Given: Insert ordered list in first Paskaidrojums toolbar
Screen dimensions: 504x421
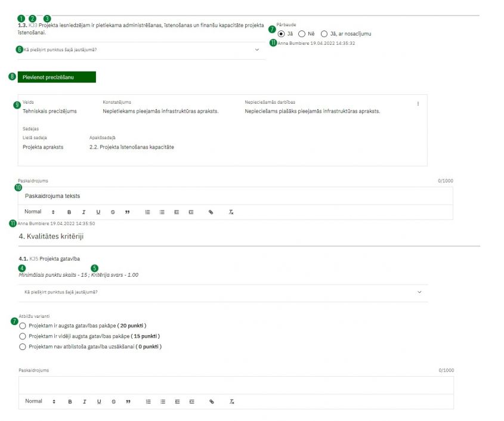Looking at the screenshot, I should click(147, 212).
